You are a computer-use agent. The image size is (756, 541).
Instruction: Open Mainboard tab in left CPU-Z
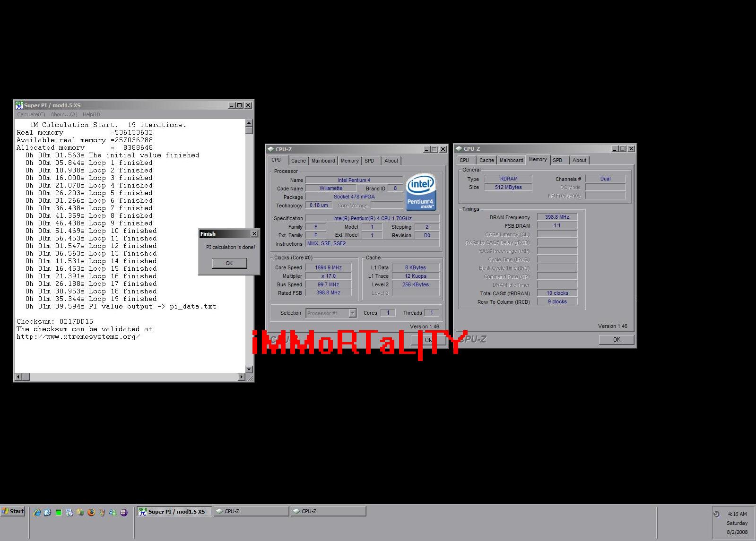pos(323,161)
